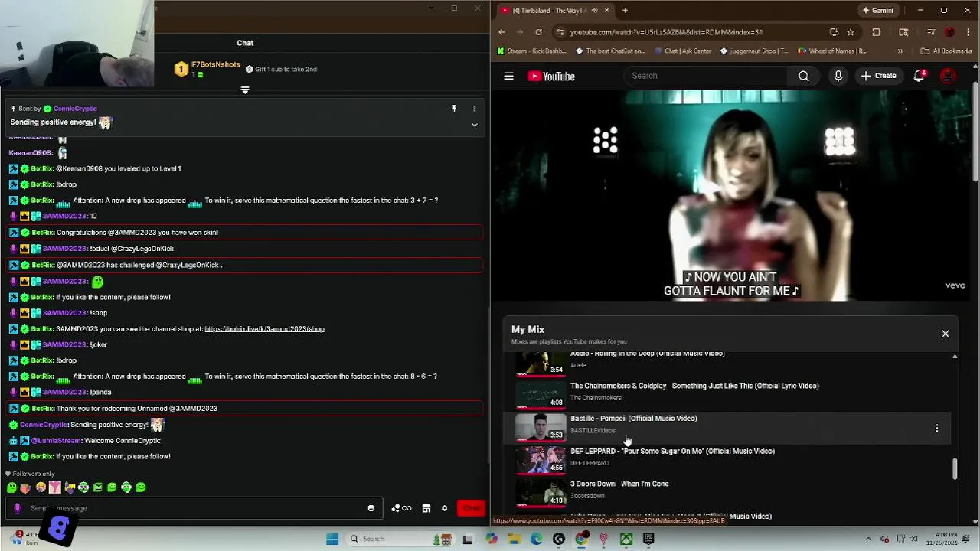
Task: Mute the Timbaland tab via its speaker icon
Action: [595, 11]
